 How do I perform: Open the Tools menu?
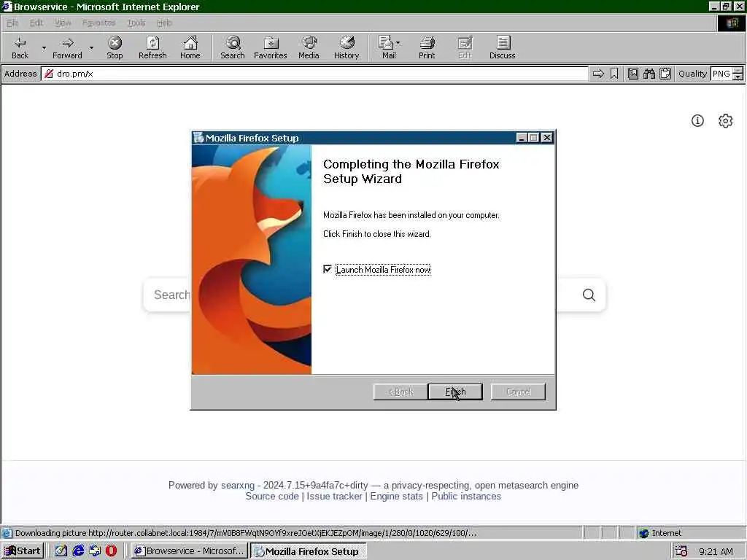pos(136,23)
